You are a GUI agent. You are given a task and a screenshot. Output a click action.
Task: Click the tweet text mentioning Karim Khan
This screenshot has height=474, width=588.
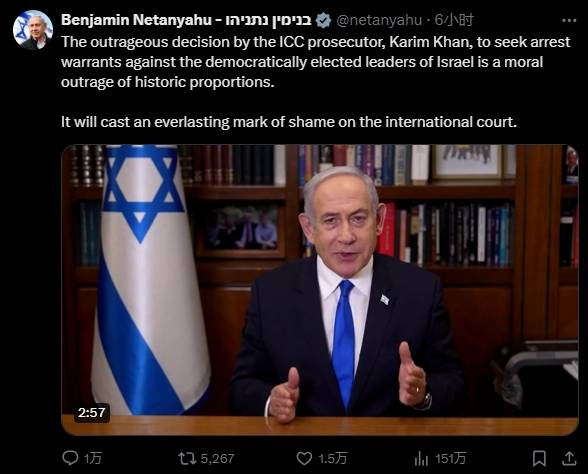316,62
